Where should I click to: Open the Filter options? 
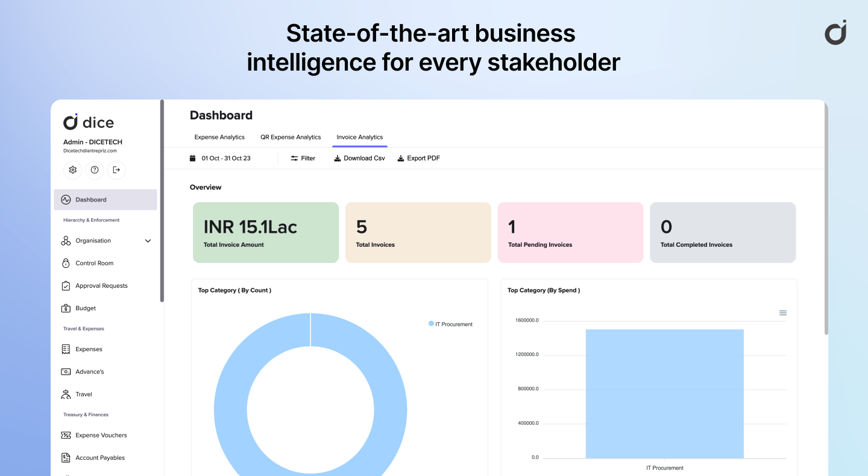(x=303, y=158)
